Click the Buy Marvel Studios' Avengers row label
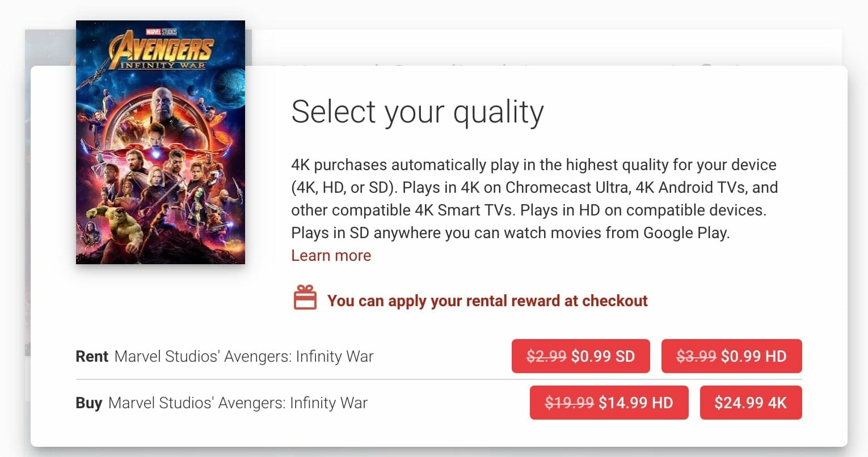Screen dimensions: 868x457 click(x=222, y=403)
